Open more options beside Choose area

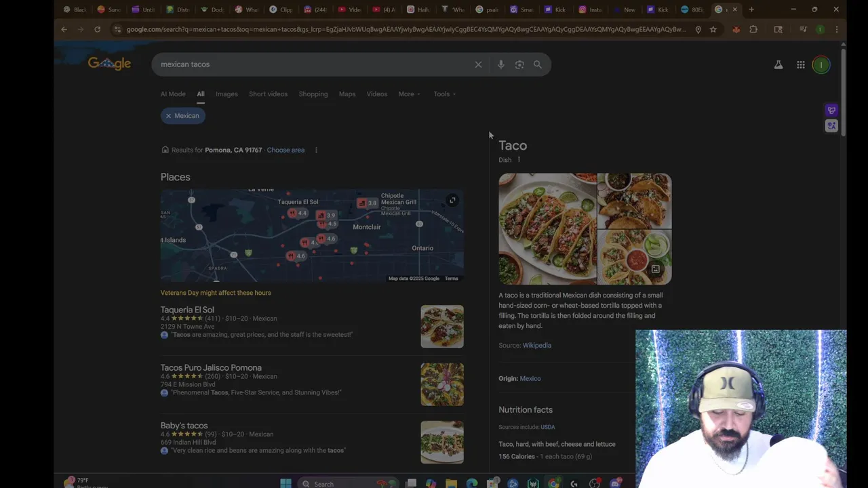[316, 150]
